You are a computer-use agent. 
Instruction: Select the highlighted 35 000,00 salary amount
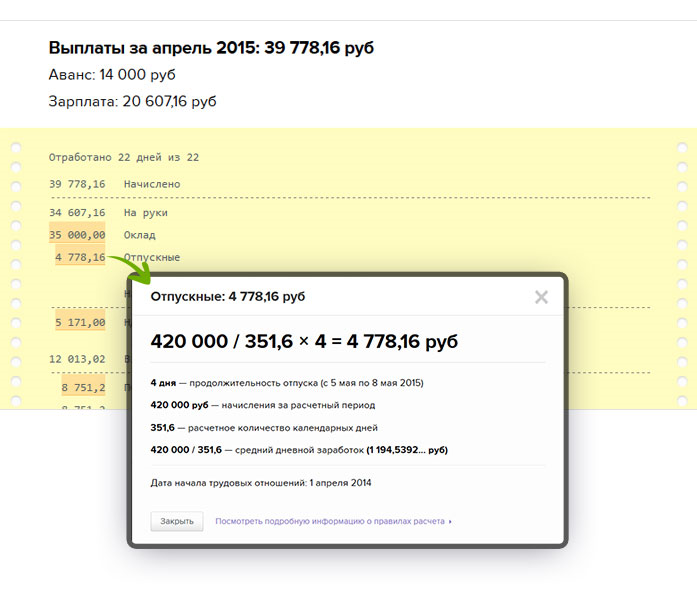(77, 235)
